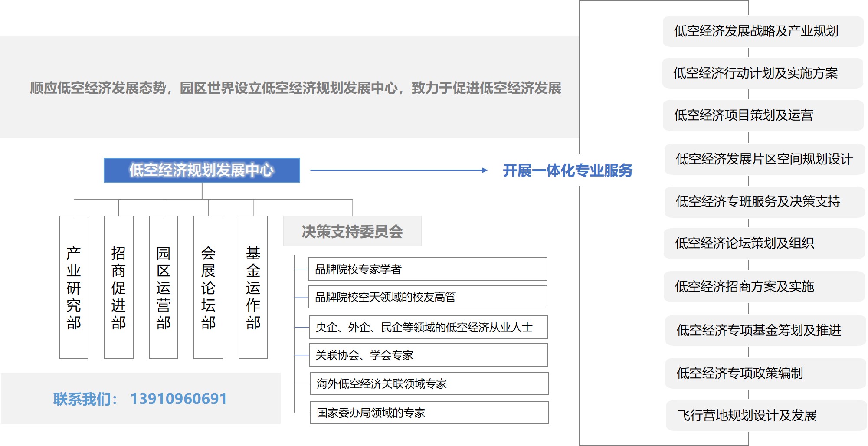
Task: Select 低空经济行动计划及实施方案 service
Action: [763, 73]
